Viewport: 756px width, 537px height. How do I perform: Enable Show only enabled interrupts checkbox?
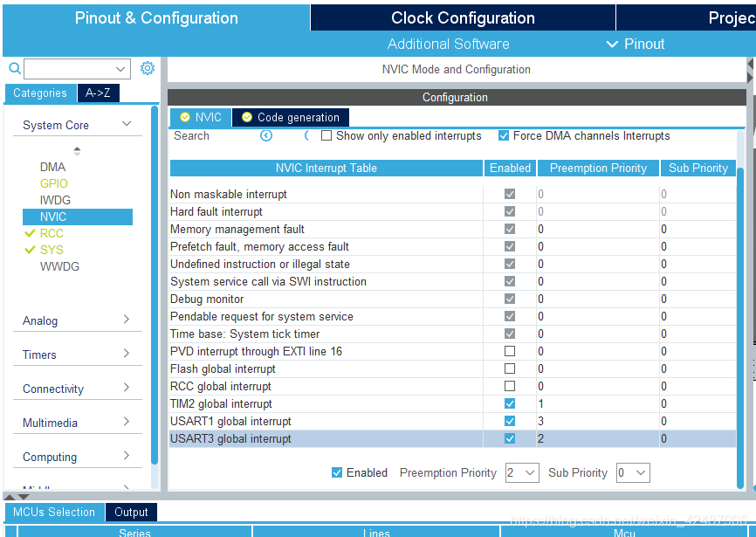click(326, 135)
